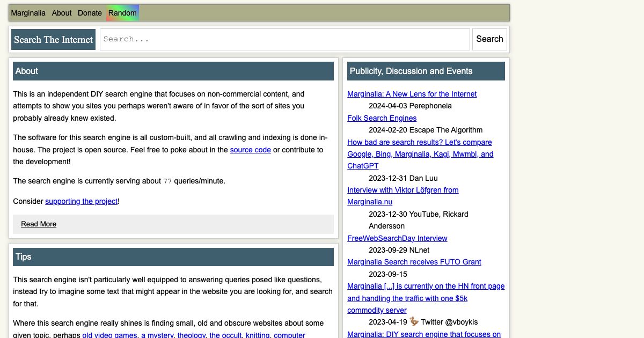Screen dimensions: 644x338
Task: Open the source code link
Action: tap(250, 150)
